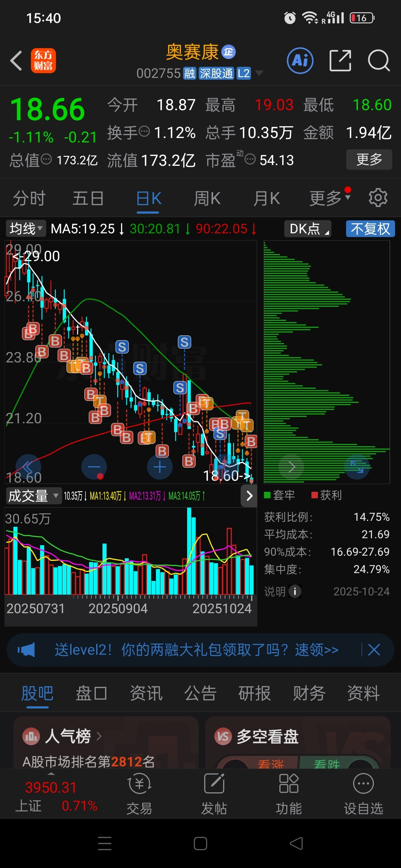Open the search magnifier icon
This screenshot has height=868, width=401.
(x=379, y=60)
